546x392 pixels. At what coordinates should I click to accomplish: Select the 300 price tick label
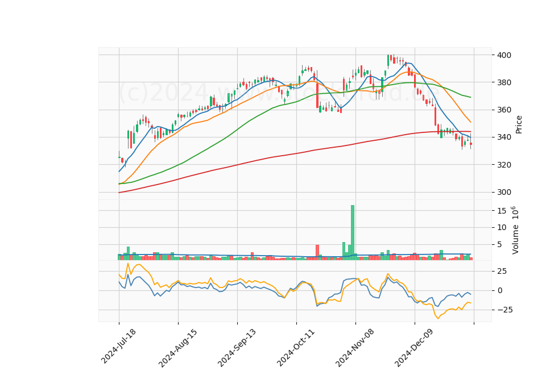pos(504,193)
